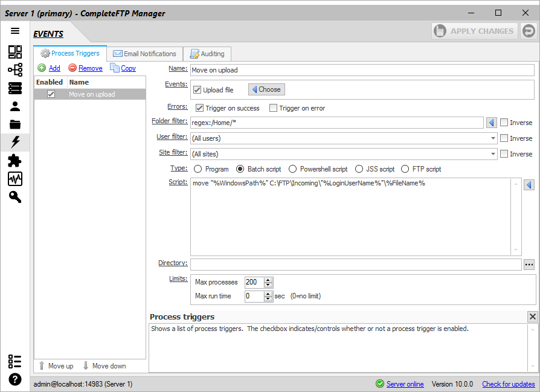Decrease Max run time with down arrow

click(x=268, y=298)
